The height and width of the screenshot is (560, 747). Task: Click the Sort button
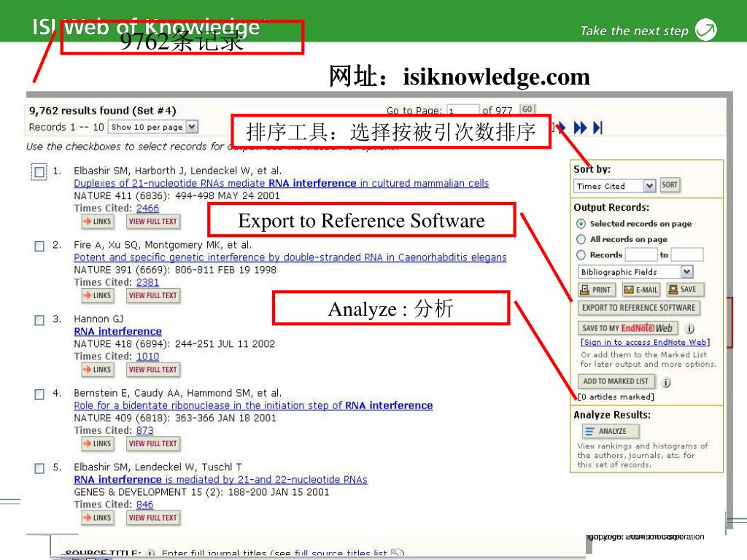670,184
